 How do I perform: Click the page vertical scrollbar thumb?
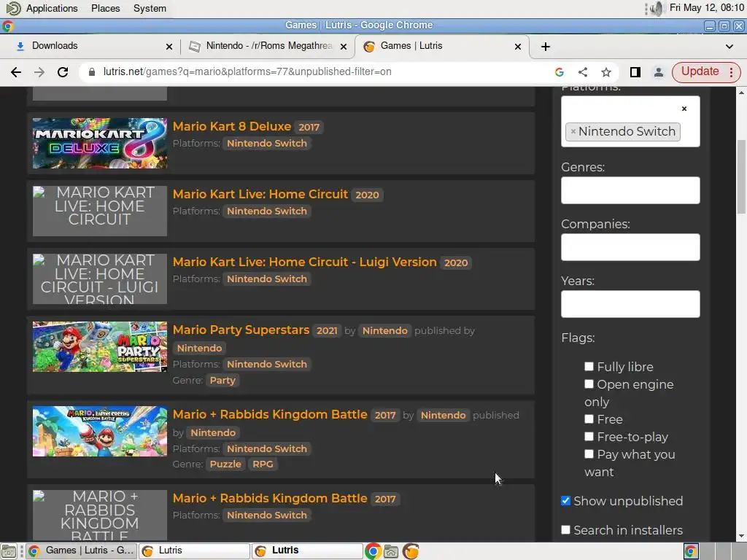[741, 177]
